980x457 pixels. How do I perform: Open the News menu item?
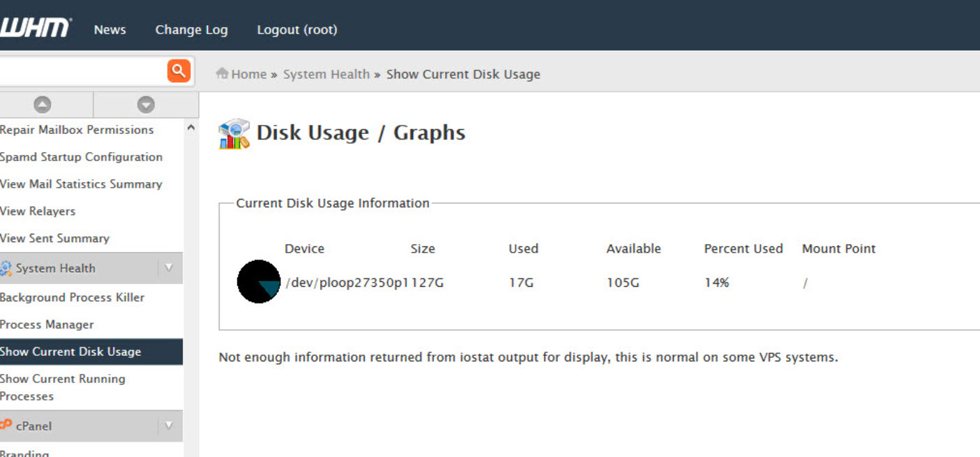pos(110,30)
